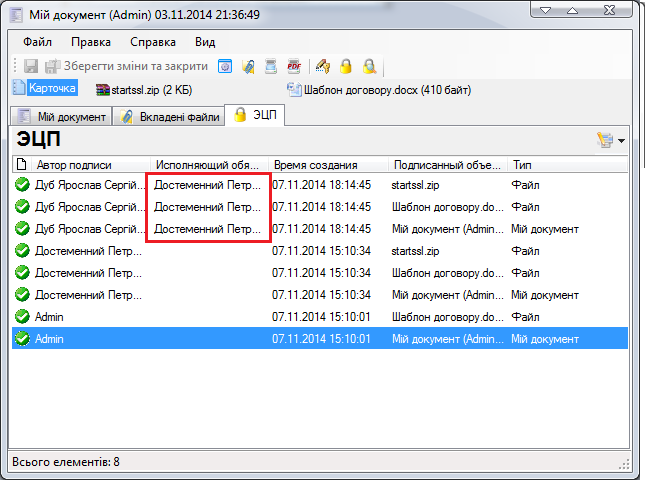Screen dimensions: 647x480
Task: Click the scanner icon in toolbar
Action: click(x=271, y=66)
